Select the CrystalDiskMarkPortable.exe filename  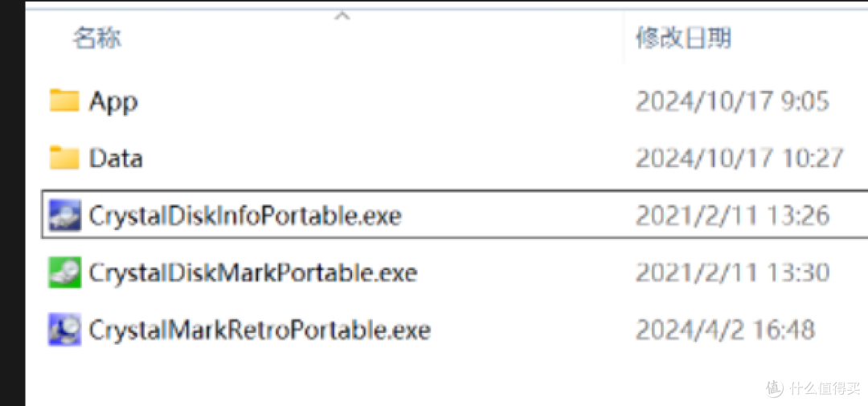(253, 273)
